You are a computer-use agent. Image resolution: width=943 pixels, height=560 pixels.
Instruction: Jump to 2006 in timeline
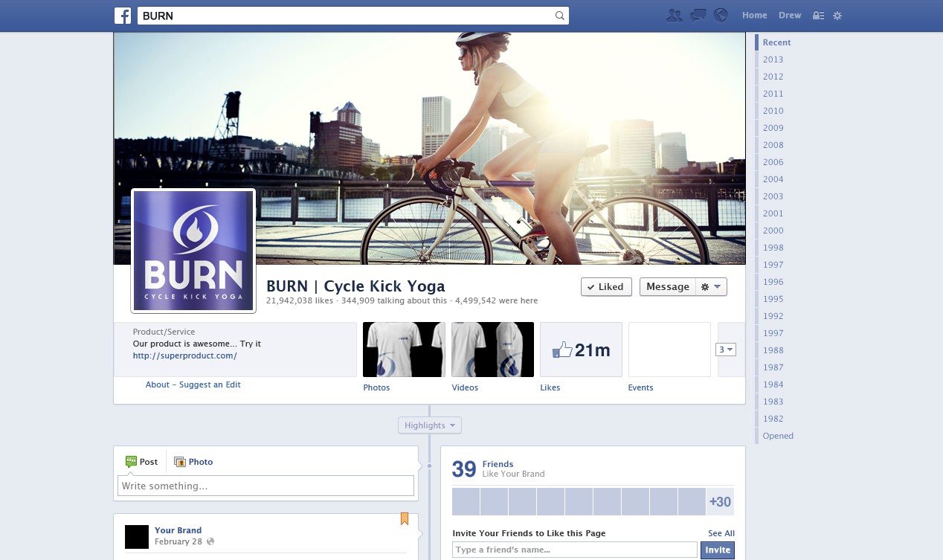click(x=773, y=162)
